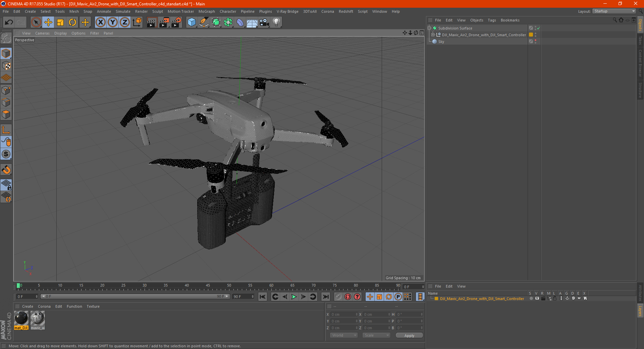Image resolution: width=644 pixels, height=349 pixels.
Task: Open the World coordinate dropdown
Action: [343, 335]
